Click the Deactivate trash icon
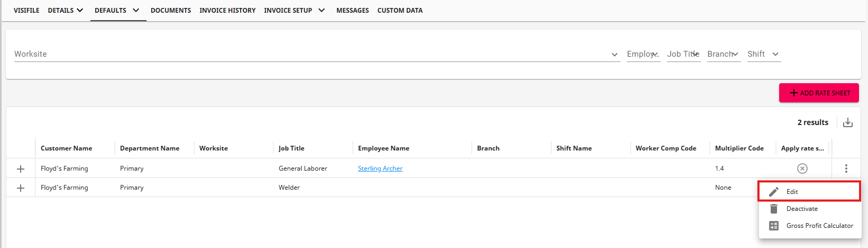 (774, 209)
